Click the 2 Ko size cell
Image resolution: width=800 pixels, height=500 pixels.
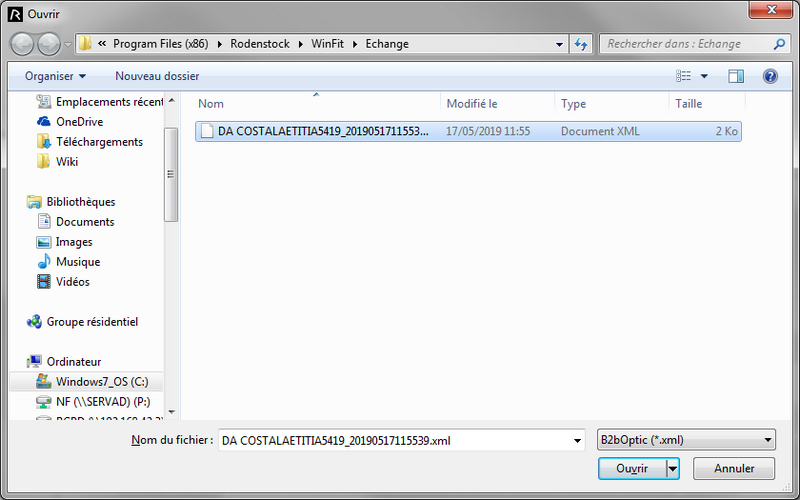click(727, 131)
